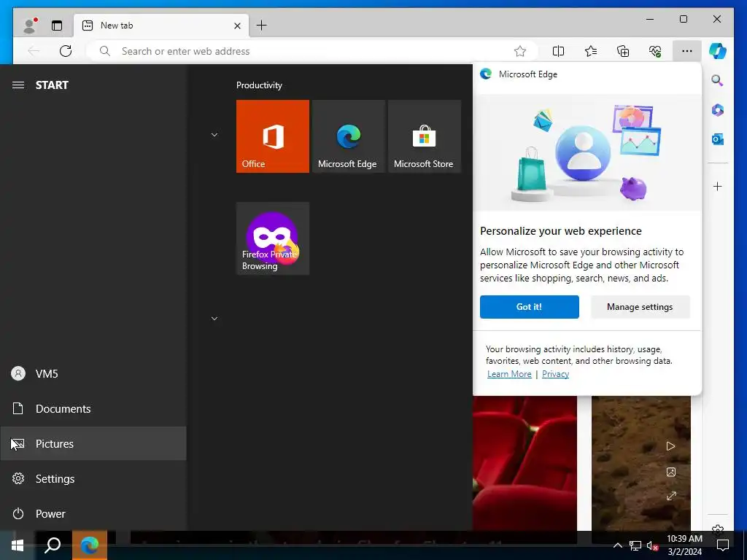Screen dimensions: 747x560
Task: Open the Edge profile icon
Action: (30, 26)
